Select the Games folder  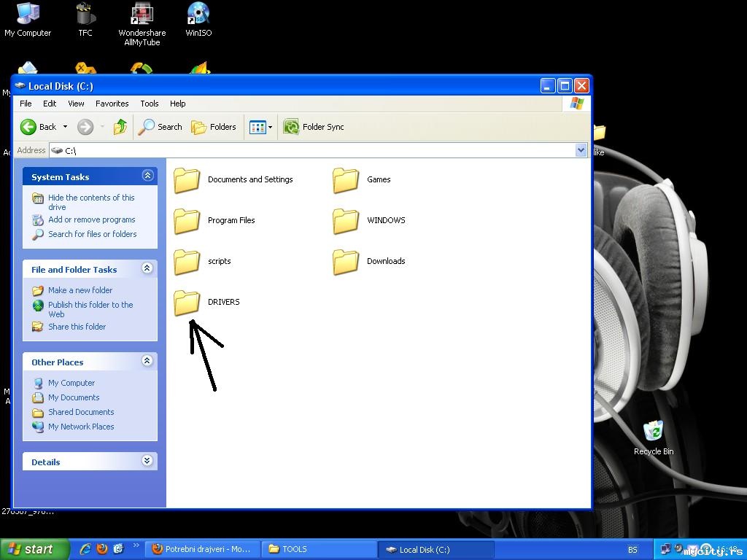coord(346,179)
